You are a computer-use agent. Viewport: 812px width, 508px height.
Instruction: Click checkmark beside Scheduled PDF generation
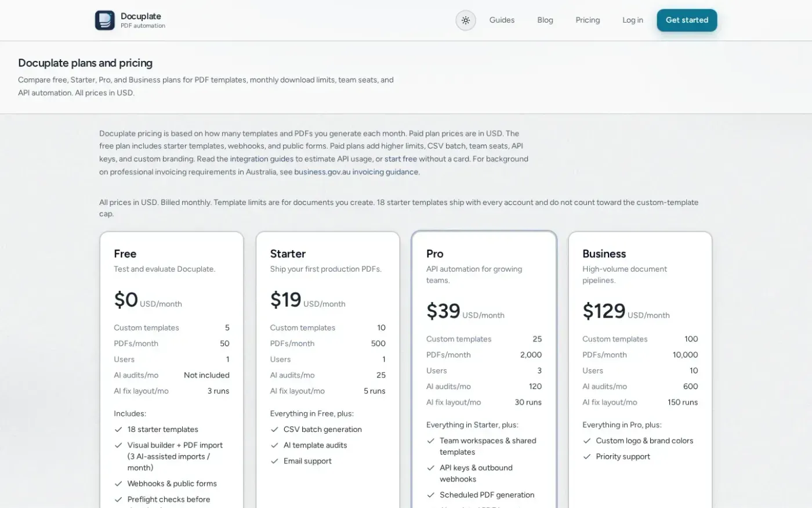[430, 495]
